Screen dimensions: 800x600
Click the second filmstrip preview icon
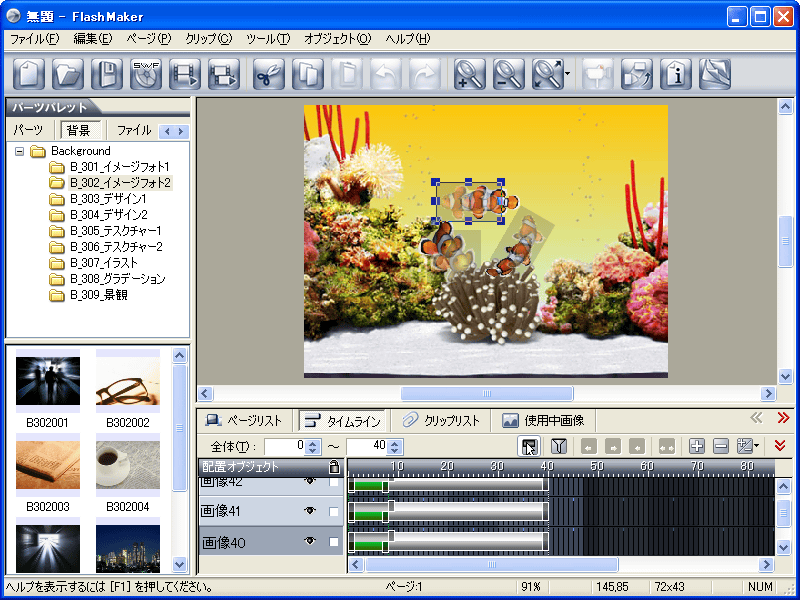coord(224,74)
